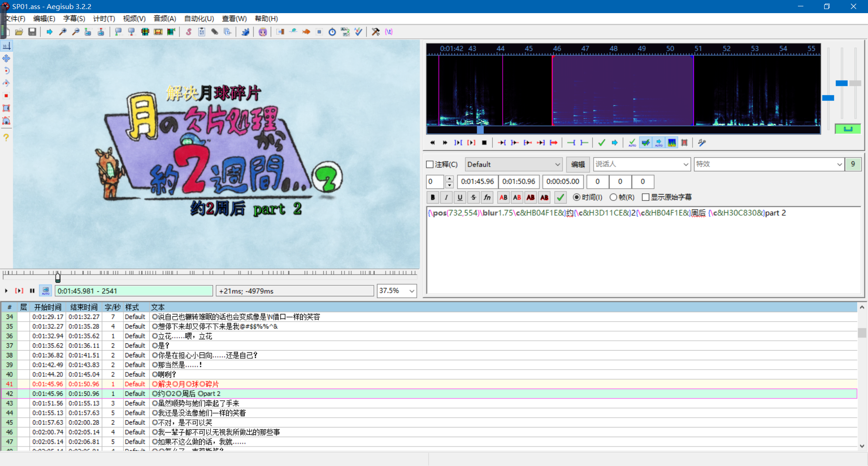Open Translation Assistant orange fish icon

click(x=306, y=32)
